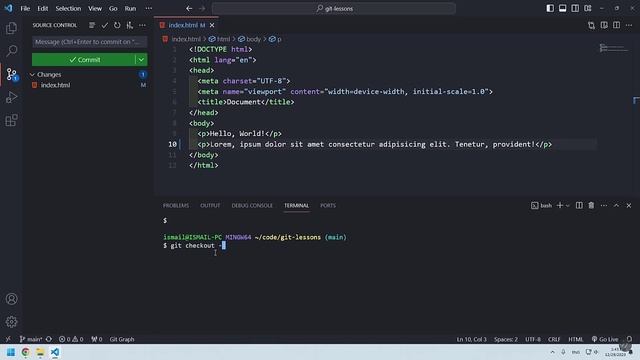Switch to the Debug Console tab
This screenshot has height=360, width=640.
tap(252, 206)
